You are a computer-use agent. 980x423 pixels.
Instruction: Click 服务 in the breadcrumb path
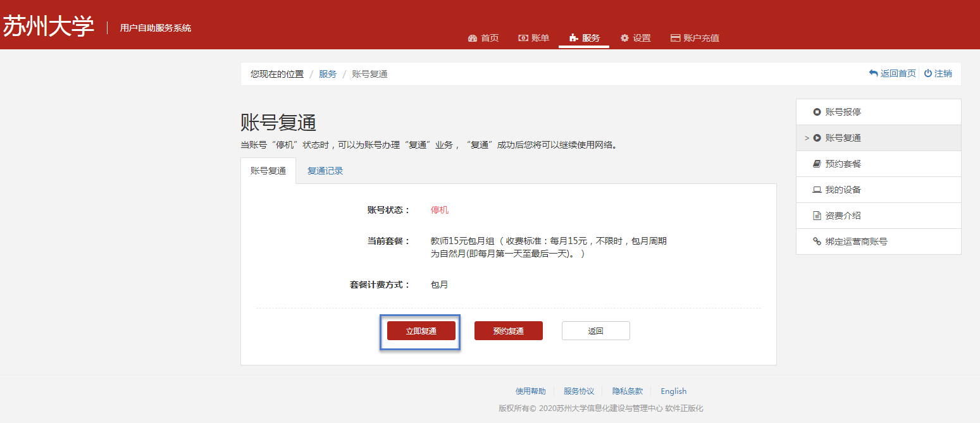pyautogui.click(x=328, y=74)
